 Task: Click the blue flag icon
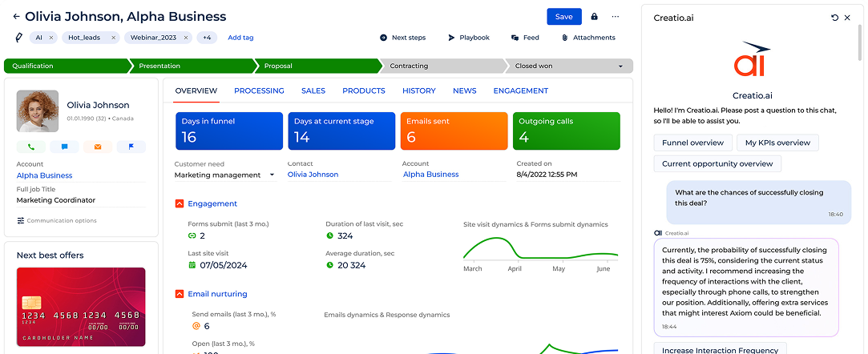coord(131,147)
